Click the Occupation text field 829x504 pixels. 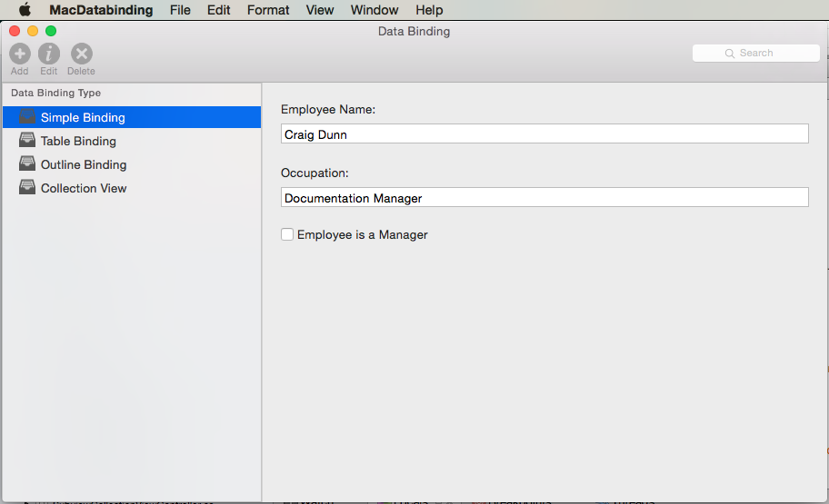(x=544, y=197)
